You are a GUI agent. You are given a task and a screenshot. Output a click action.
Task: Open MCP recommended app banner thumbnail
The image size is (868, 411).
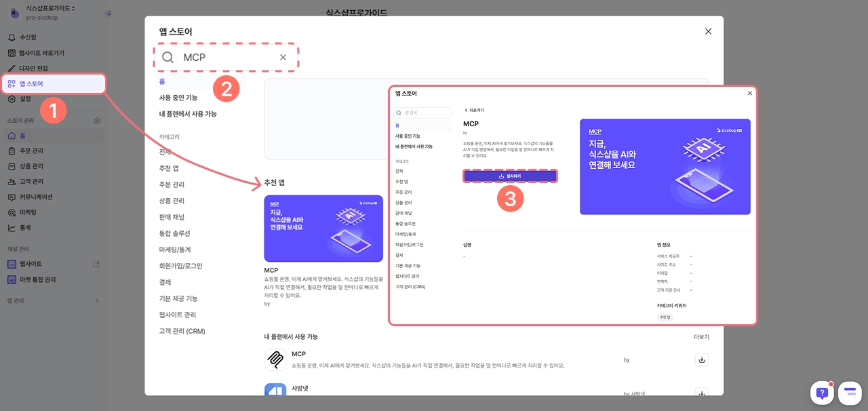(x=323, y=229)
